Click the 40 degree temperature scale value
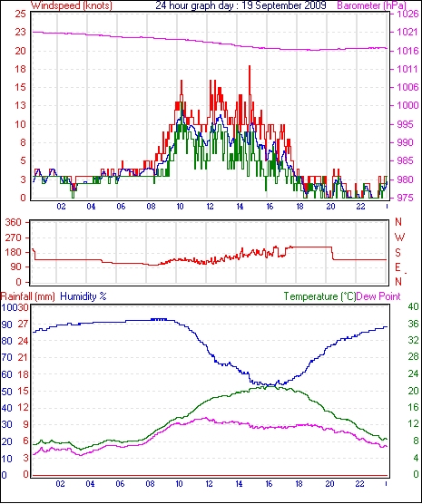 point(413,306)
